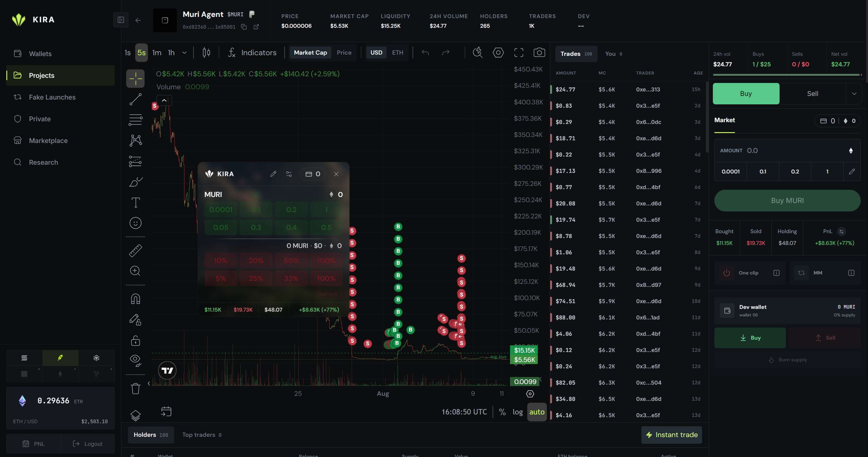Viewport: 868px width, 457px height.
Task: Toggle lock all drawing tools
Action: pyautogui.click(x=136, y=341)
